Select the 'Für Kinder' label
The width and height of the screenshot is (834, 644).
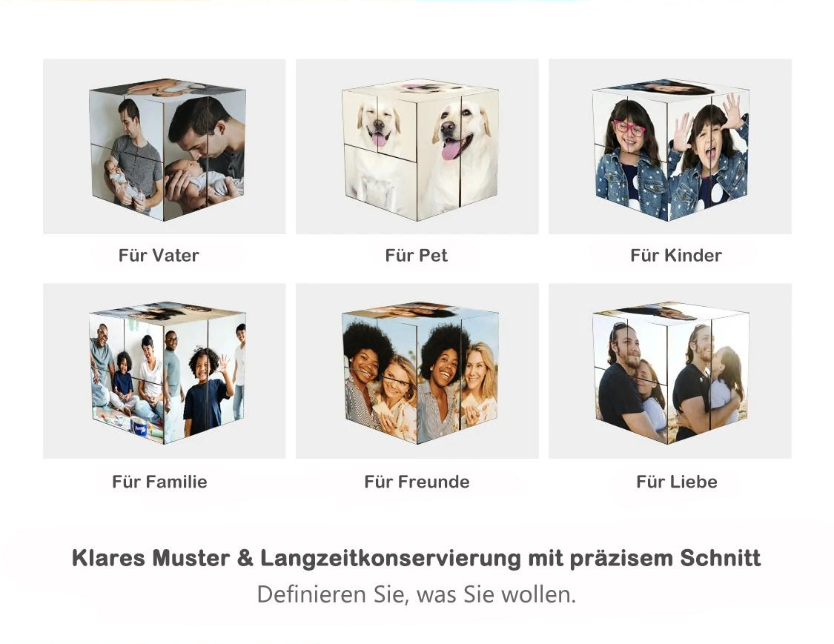(676, 255)
